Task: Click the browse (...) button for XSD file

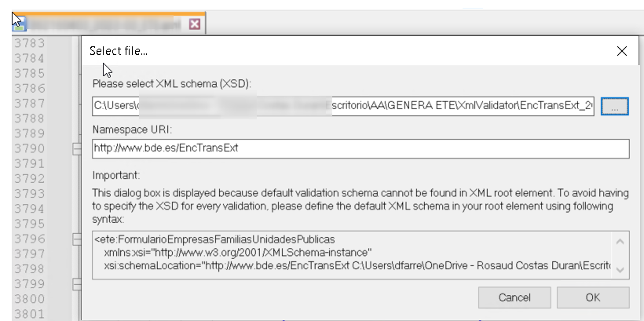Action: point(614,107)
